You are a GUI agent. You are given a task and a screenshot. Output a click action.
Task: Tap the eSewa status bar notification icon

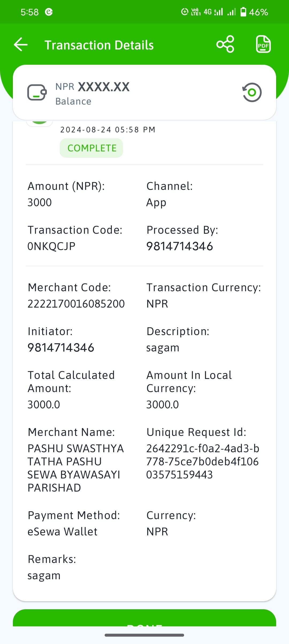49,12
